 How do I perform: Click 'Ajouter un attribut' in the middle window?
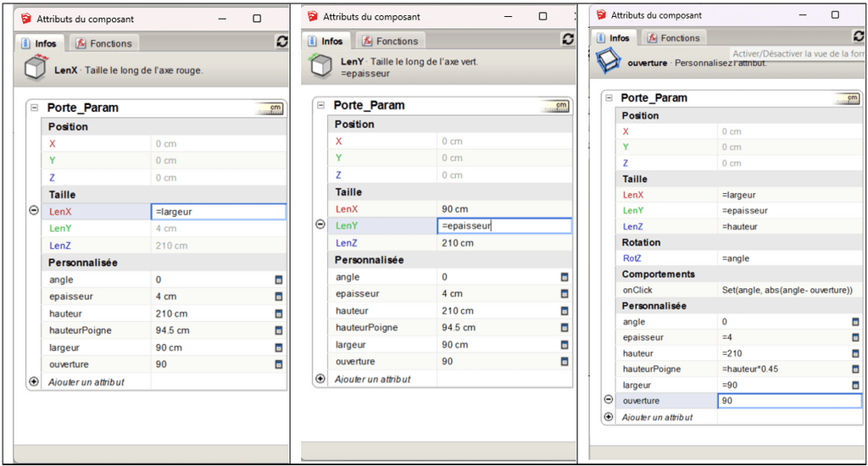coord(373,379)
